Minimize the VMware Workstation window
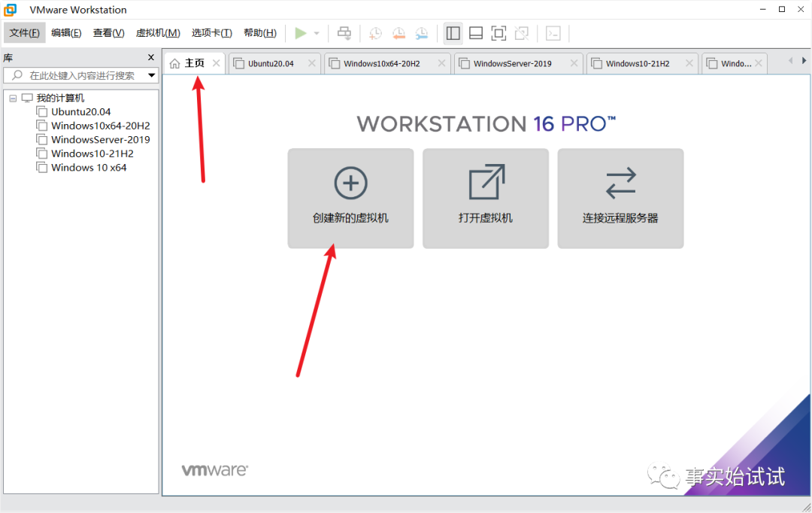Viewport: 812px width, 513px height. click(763, 9)
